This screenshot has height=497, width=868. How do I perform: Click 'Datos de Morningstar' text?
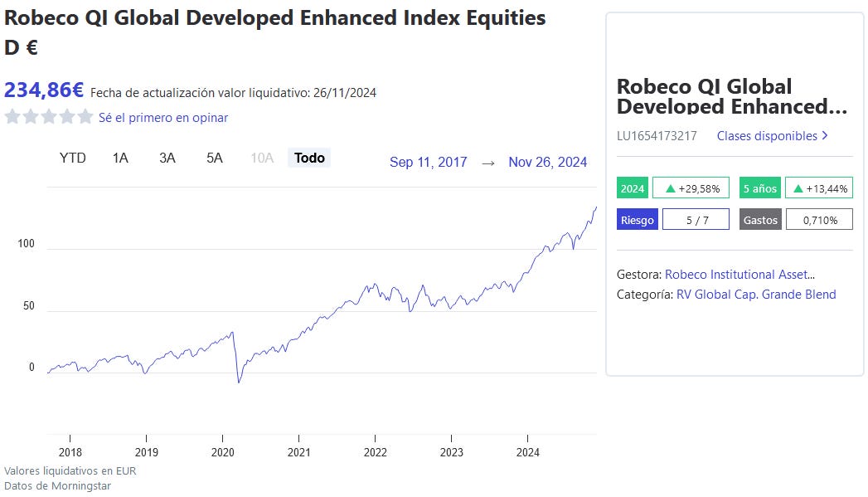click(57, 486)
